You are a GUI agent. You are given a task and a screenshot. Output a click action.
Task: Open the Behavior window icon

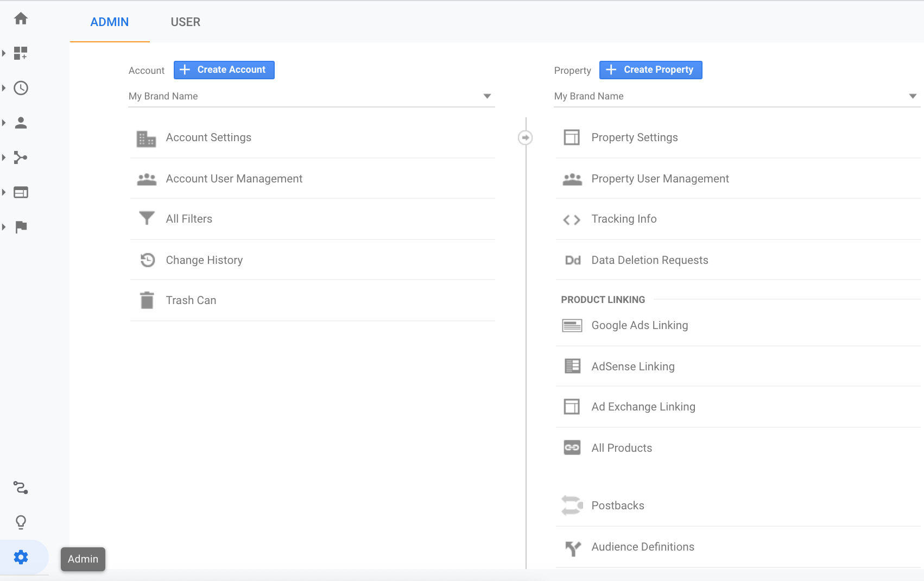click(21, 192)
